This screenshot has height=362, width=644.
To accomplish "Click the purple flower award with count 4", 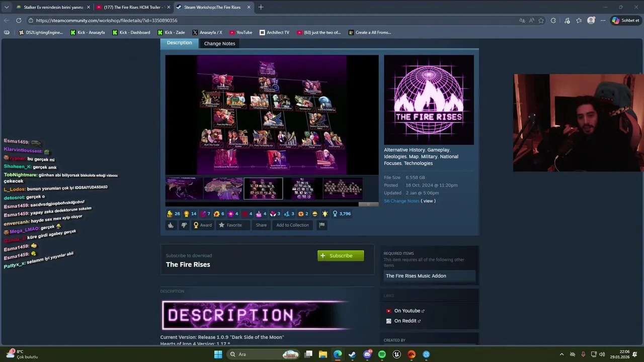I will click(233, 214).
